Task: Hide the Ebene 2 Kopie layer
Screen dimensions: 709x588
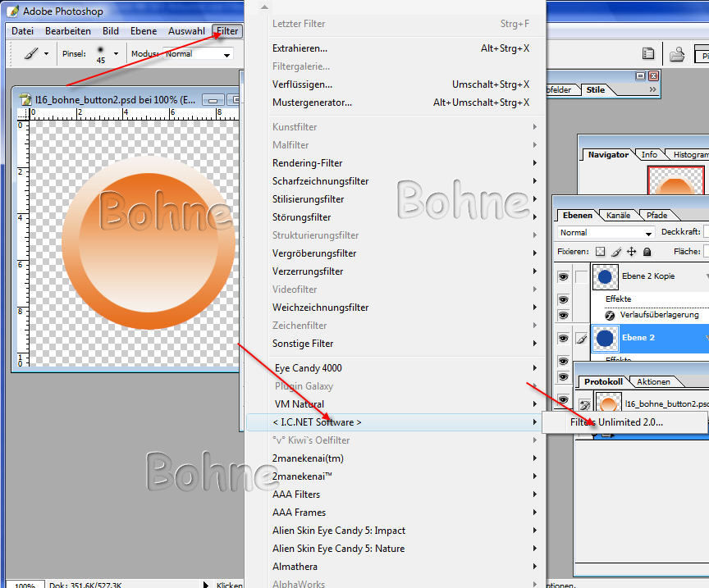Action: point(563,277)
